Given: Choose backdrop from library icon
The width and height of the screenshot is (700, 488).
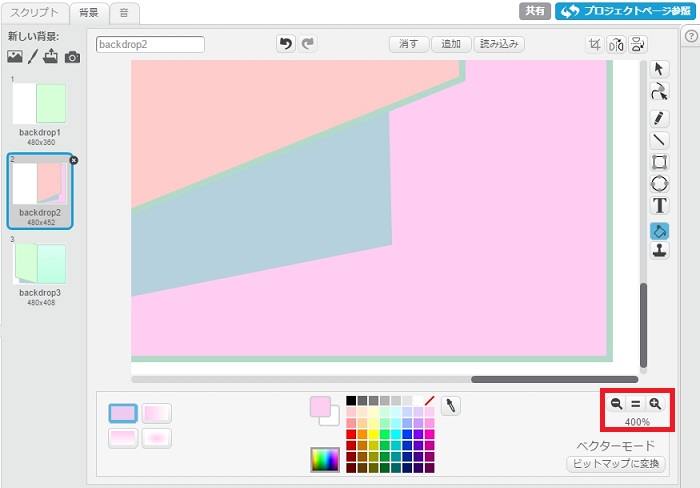Looking at the screenshot, I should pos(14,57).
